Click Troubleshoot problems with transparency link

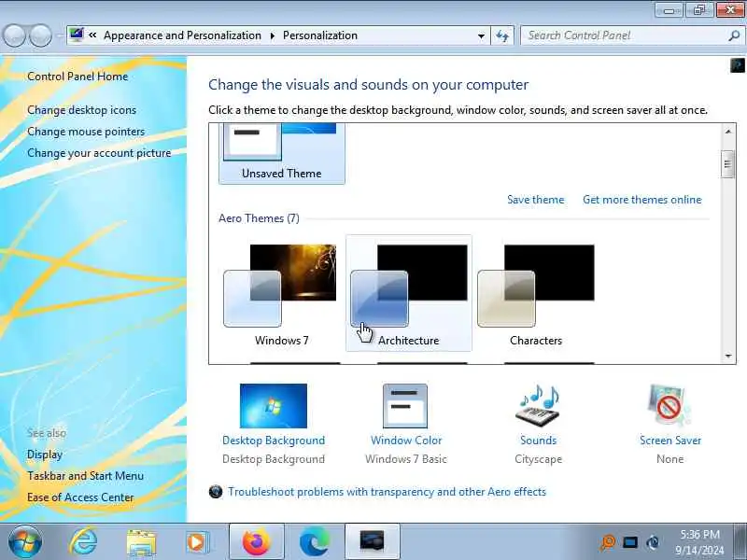point(387,492)
